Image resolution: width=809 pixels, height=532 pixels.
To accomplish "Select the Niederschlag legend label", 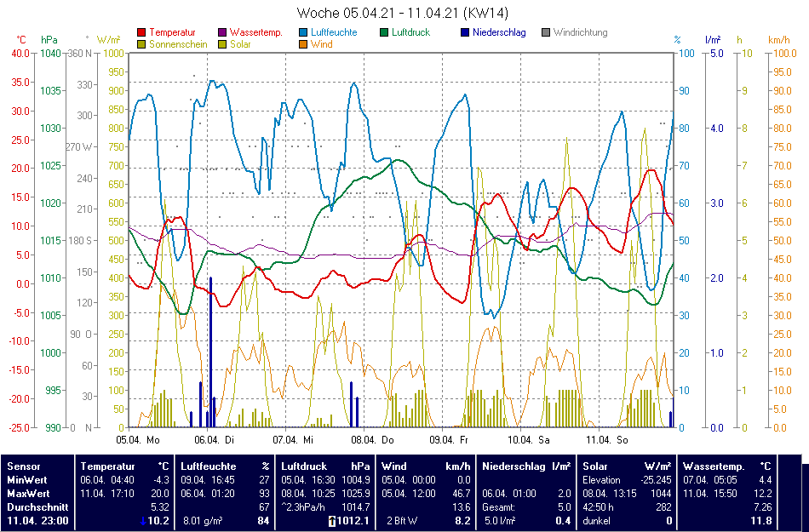I will pos(499,32).
